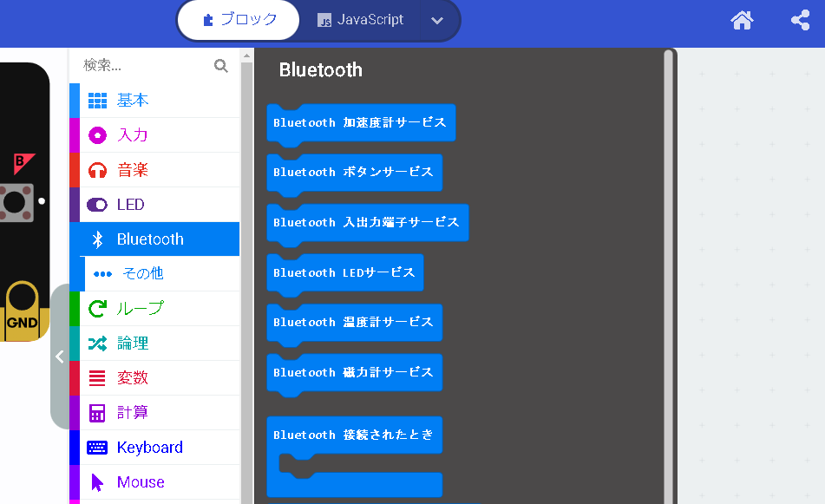Click the Bluetooth flyout heading text
The height and width of the screenshot is (504, 825).
tap(320, 70)
